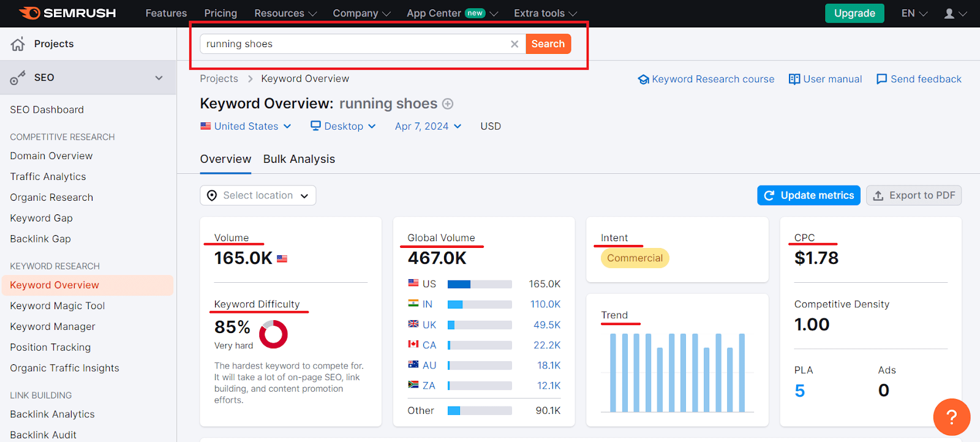The image size is (980, 442).
Task: Click the Projects breadcrumb link
Action: tap(219, 79)
